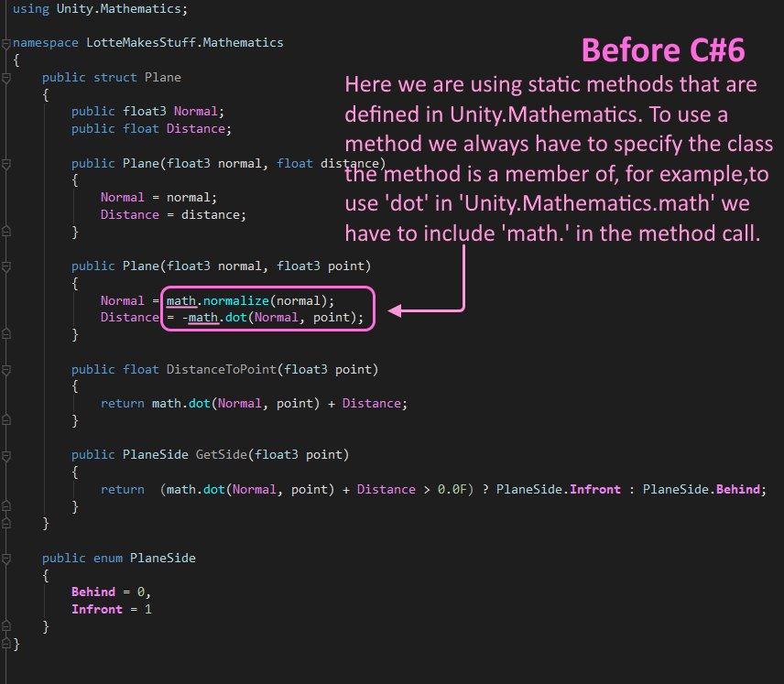Click 'Plane' in 'public struct Plane'

click(x=163, y=78)
